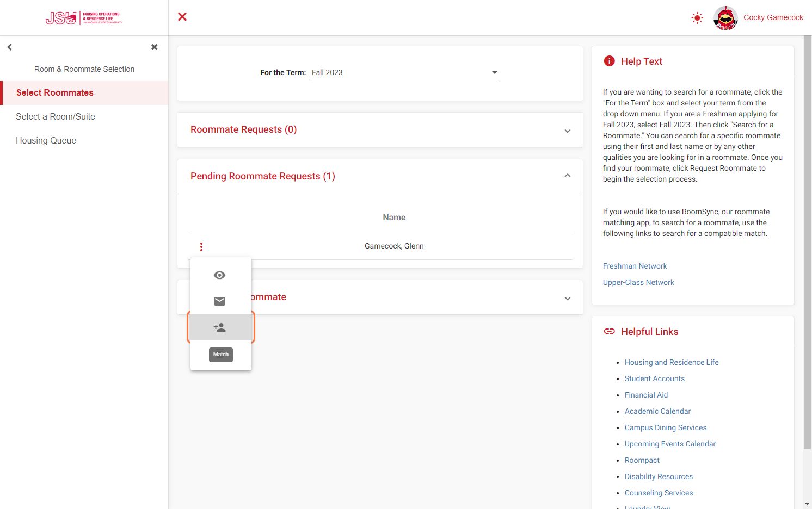Viewport: 812px width, 509px height.
Task: Click the Helpful Links chain icon
Action: tap(610, 332)
